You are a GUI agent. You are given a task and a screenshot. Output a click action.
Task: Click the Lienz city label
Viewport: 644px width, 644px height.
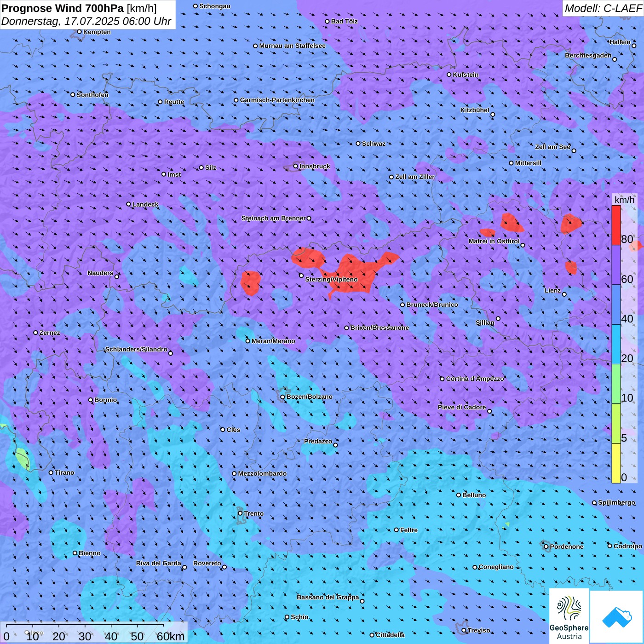click(x=552, y=290)
